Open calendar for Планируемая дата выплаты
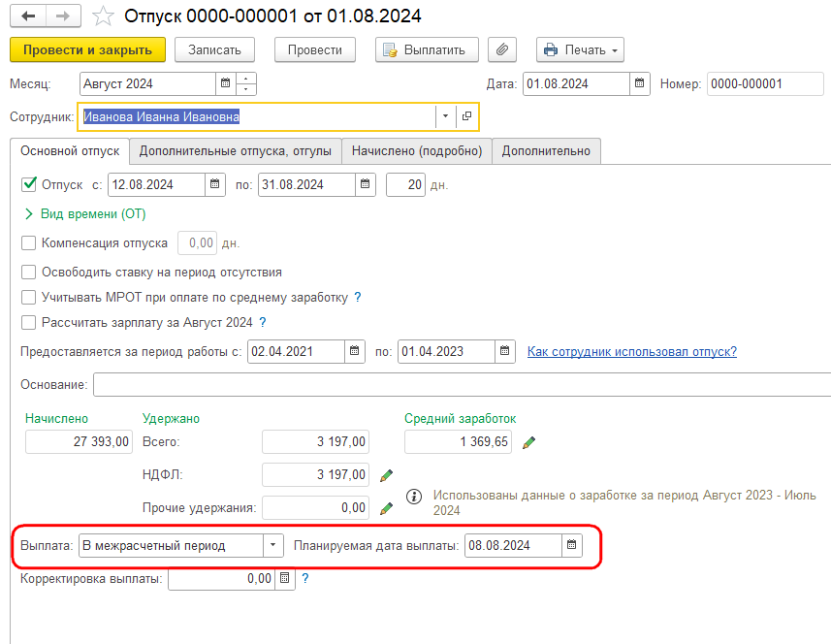This screenshot has width=831, height=644. point(572,545)
